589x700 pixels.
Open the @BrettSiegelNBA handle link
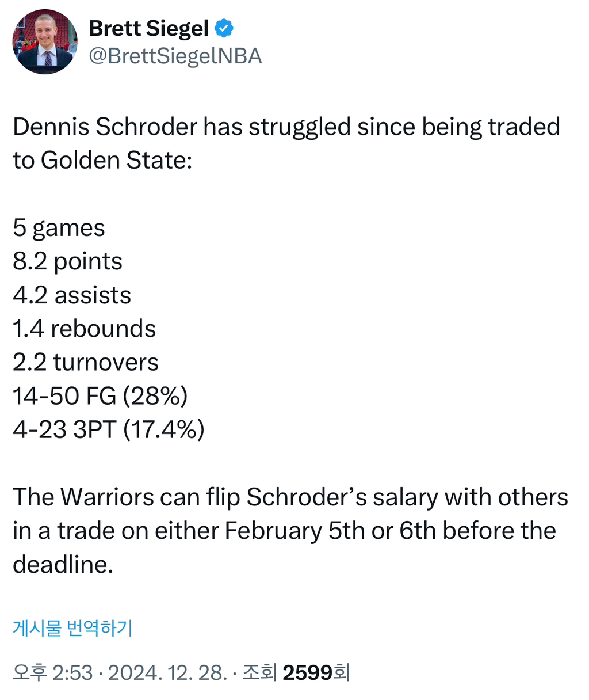(x=175, y=56)
